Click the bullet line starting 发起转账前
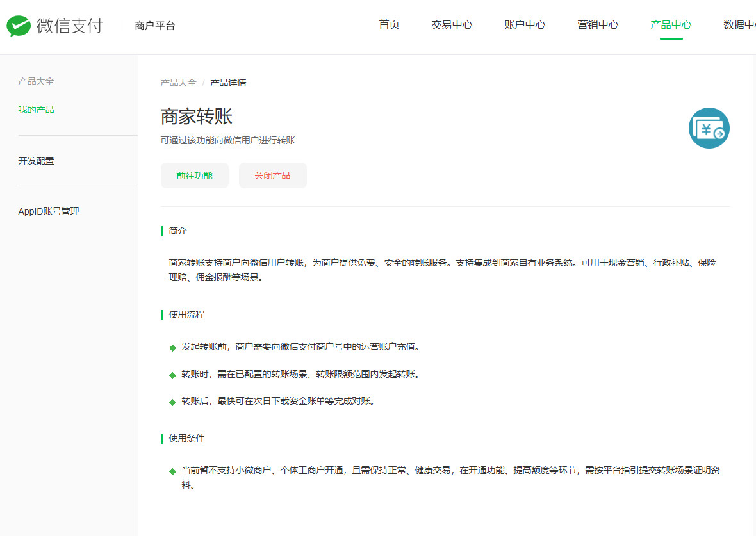Screen dimensions: 756x536 click(300, 346)
